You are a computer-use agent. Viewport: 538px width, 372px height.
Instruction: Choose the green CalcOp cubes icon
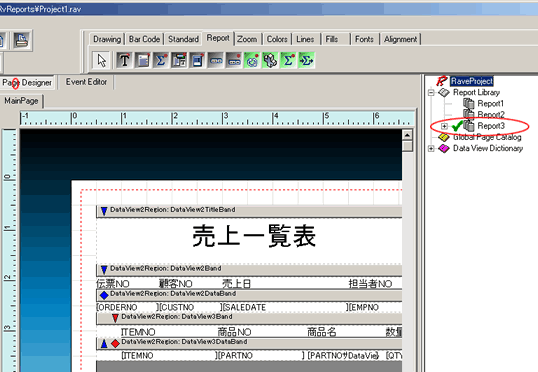270,60
